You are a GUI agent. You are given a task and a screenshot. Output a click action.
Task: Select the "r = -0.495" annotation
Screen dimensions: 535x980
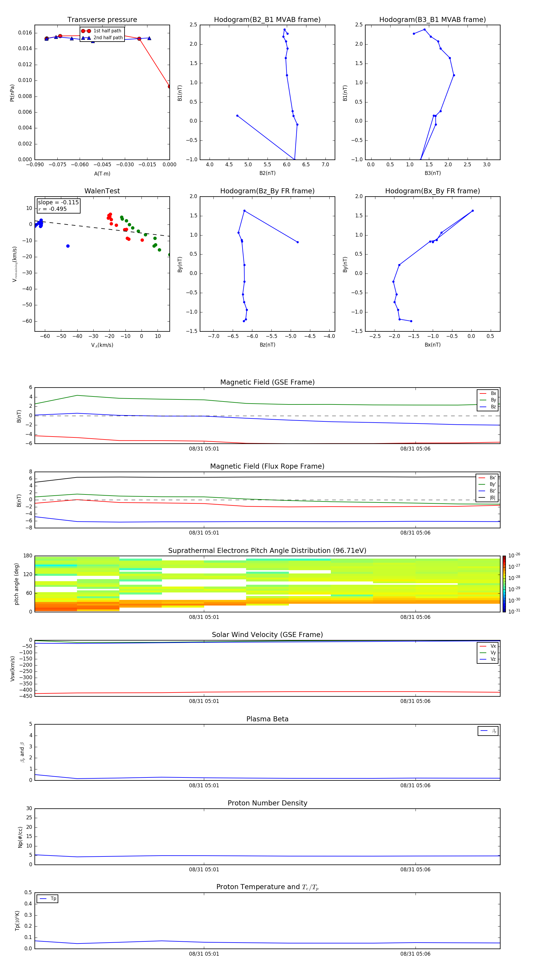click(53, 209)
